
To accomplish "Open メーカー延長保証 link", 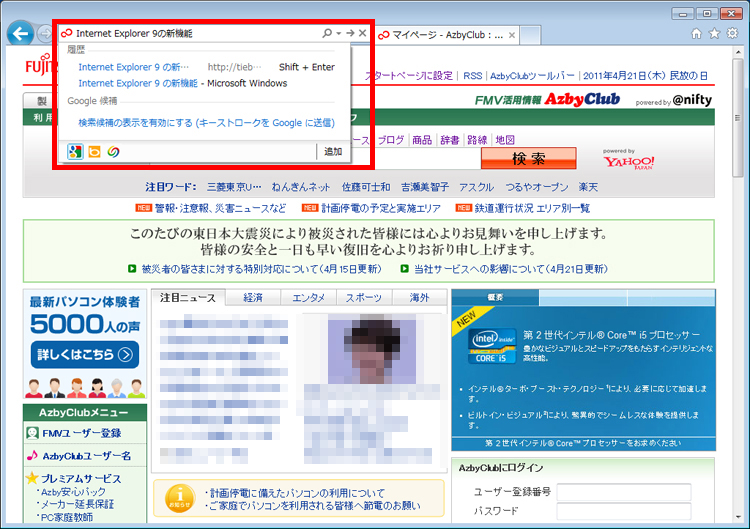I will (77, 504).
